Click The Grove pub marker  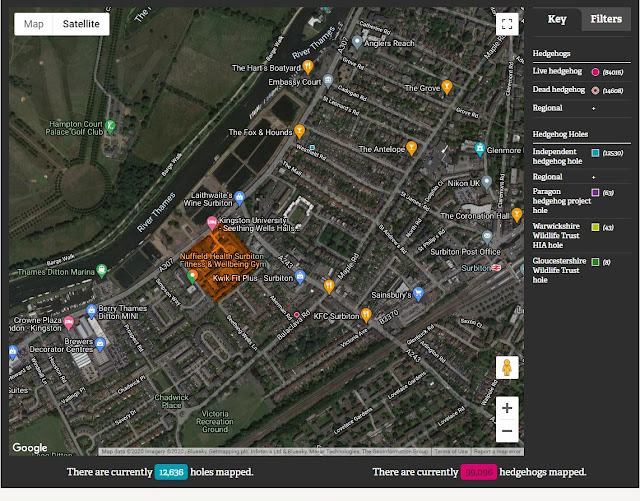447,87
